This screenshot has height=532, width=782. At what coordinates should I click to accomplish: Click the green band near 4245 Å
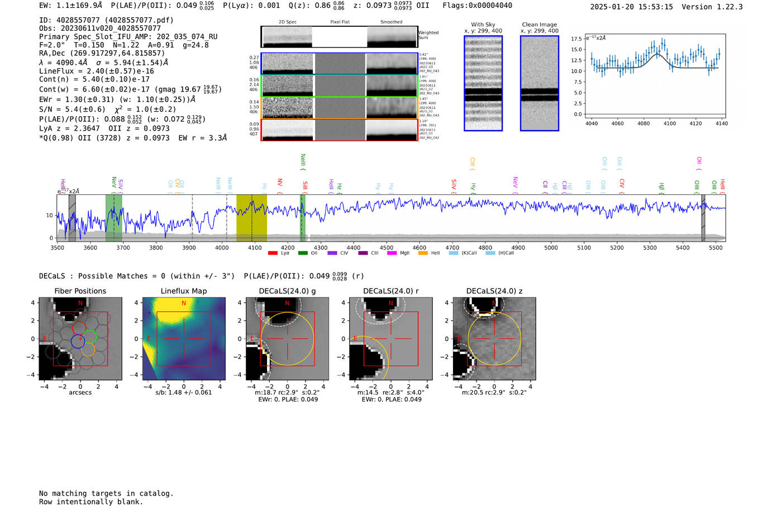[303, 218]
